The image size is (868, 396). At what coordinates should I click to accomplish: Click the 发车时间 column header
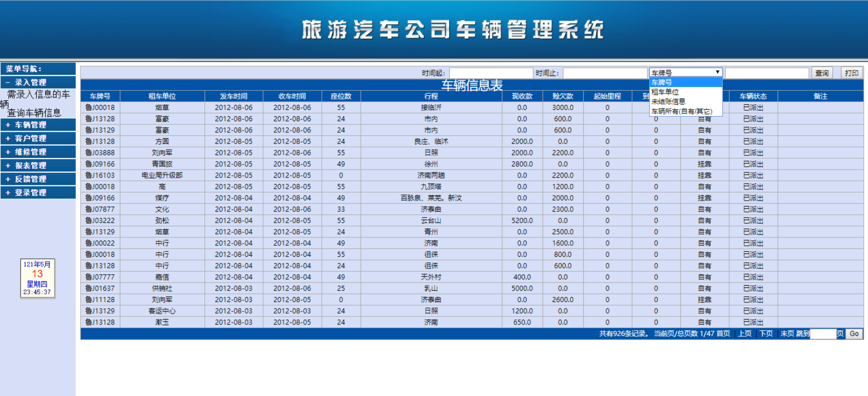point(234,96)
